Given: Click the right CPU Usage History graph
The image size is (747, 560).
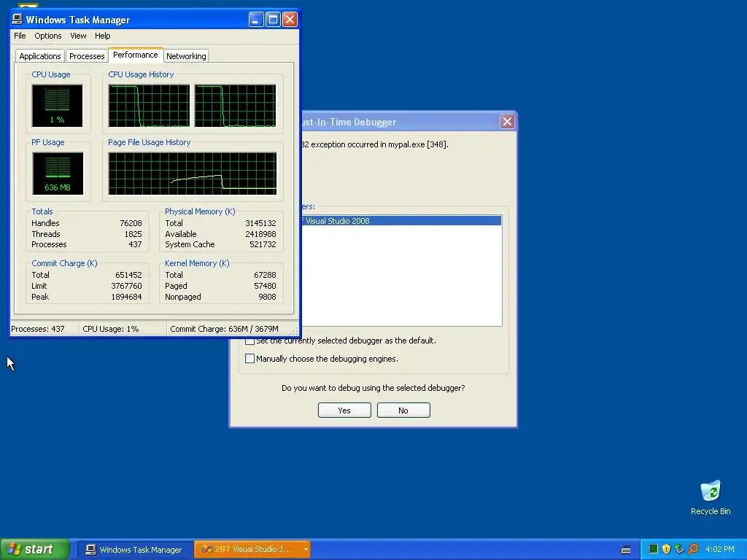Looking at the screenshot, I should 236,106.
